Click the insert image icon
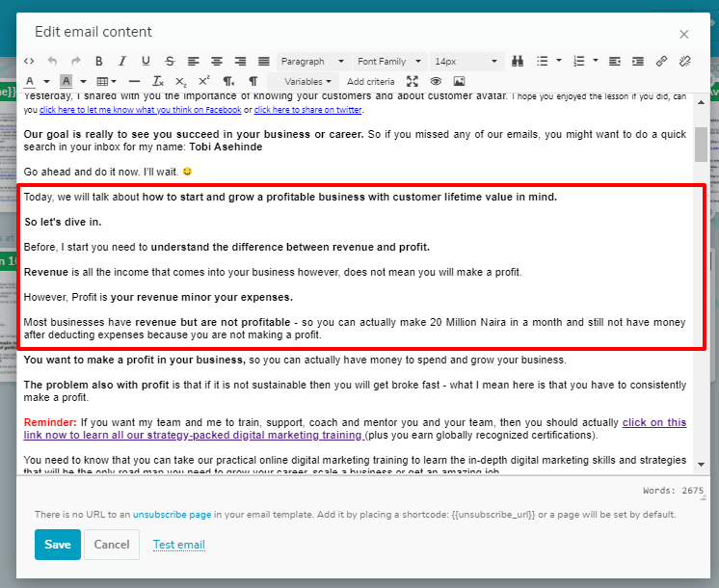Image resolution: width=719 pixels, height=588 pixels. pyautogui.click(x=459, y=81)
